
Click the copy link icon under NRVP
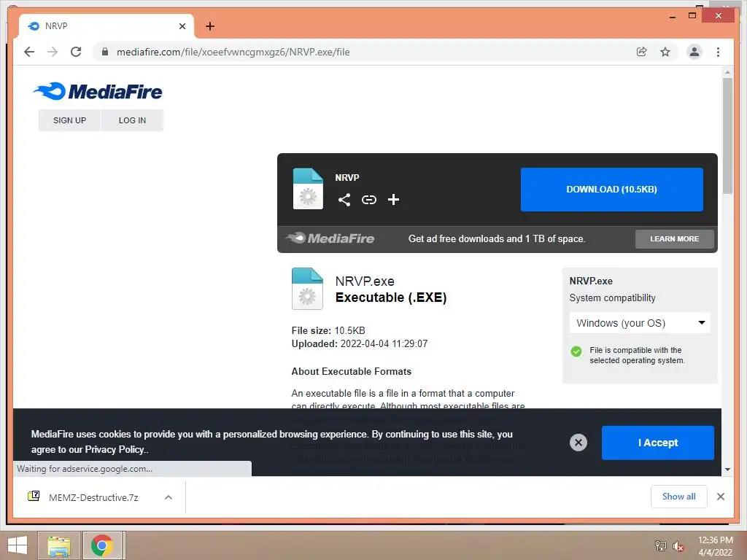(368, 200)
